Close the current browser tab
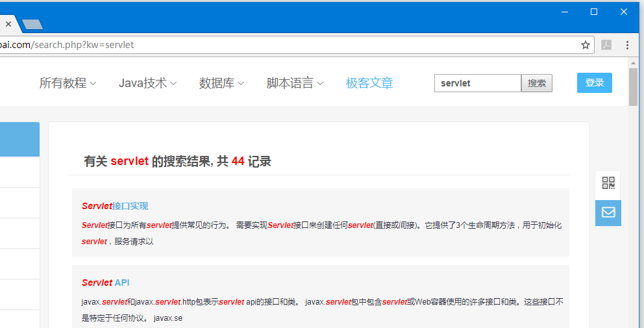644x328 pixels. point(8,24)
